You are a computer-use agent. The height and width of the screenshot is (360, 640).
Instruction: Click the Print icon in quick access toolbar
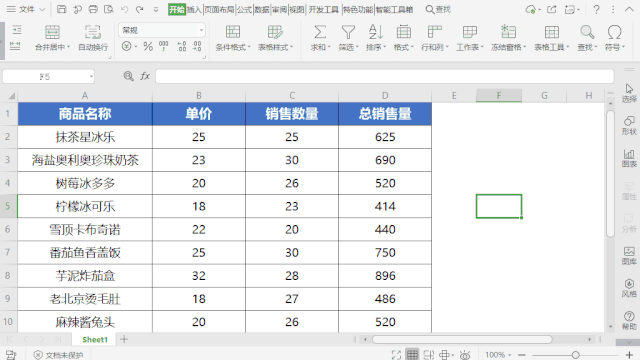pyautogui.click(x=93, y=9)
